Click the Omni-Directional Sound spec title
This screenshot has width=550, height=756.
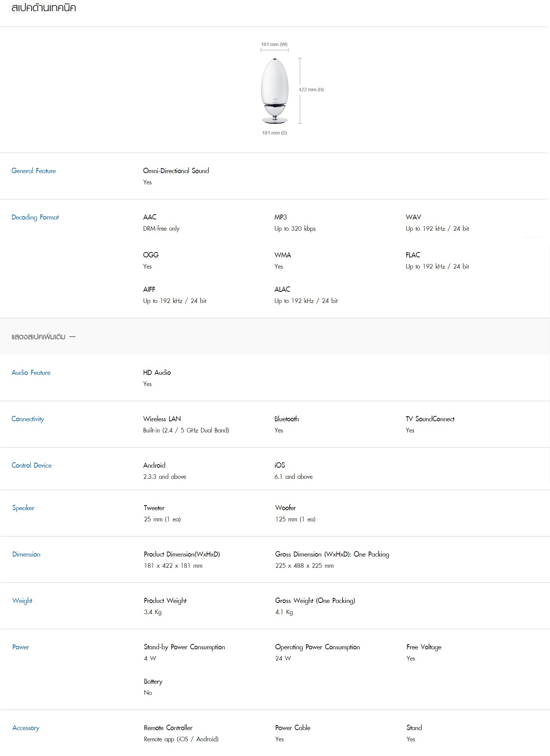click(176, 171)
